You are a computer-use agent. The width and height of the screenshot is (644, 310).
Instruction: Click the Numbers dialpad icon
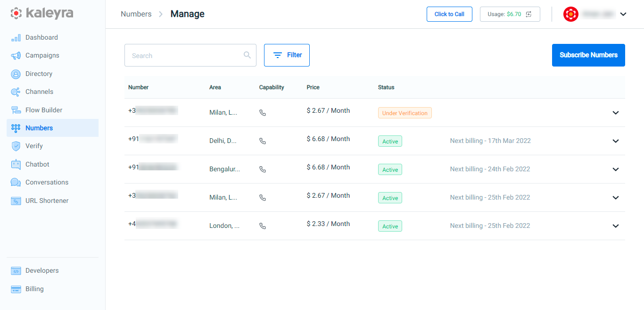click(x=16, y=128)
